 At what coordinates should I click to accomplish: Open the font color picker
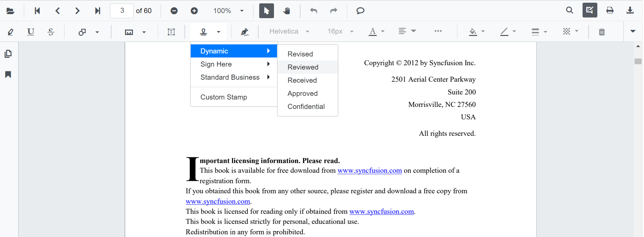point(376,32)
